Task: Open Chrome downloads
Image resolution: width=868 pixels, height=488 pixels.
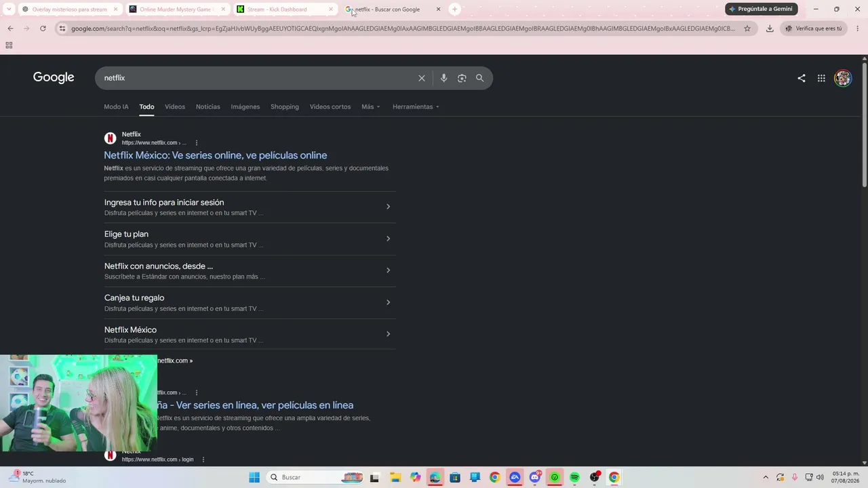Action: (770, 28)
